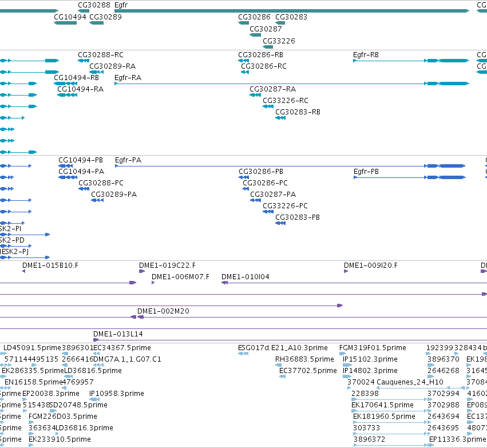Click the CG30287-RA transcript label
Screen dimensions: 487x448
272,89
